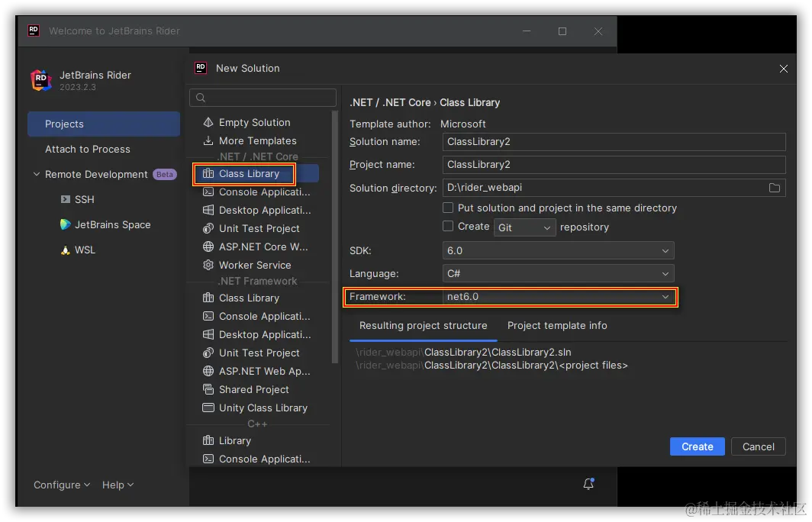The height and width of the screenshot is (522, 812).
Task: Click the Create button
Action: [697, 446]
